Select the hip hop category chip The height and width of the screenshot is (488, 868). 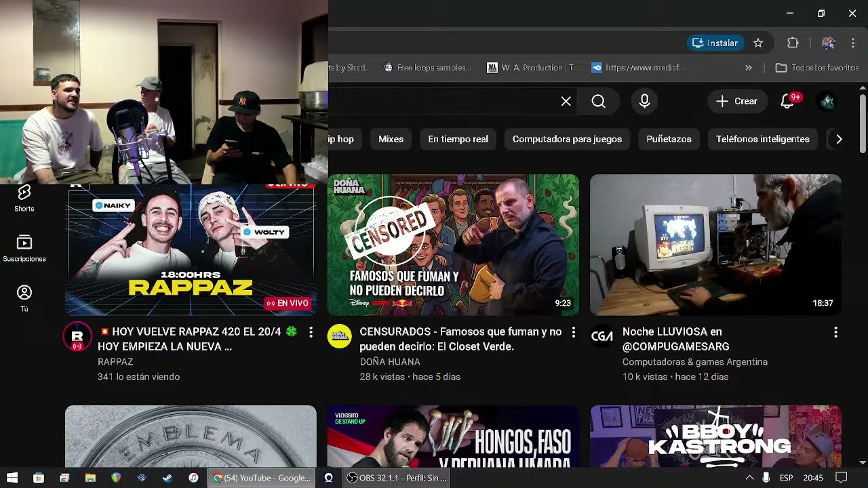point(344,139)
